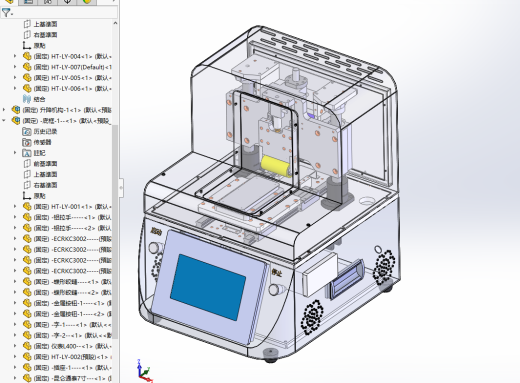Click the XYZ orientation triad
520x383 pixels.
pos(144,371)
